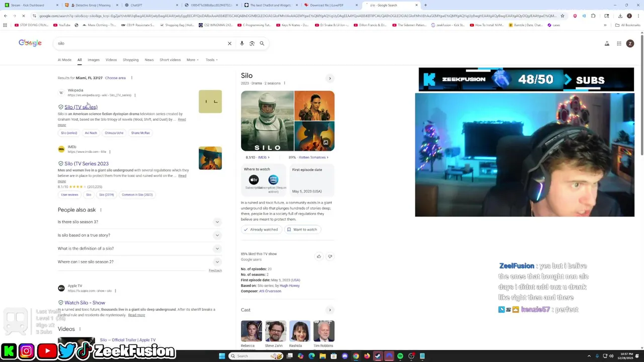The width and height of the screenshot is (644, 362).
Task: Open Atli Örvarsson composer link
Action: pos(270,291)
